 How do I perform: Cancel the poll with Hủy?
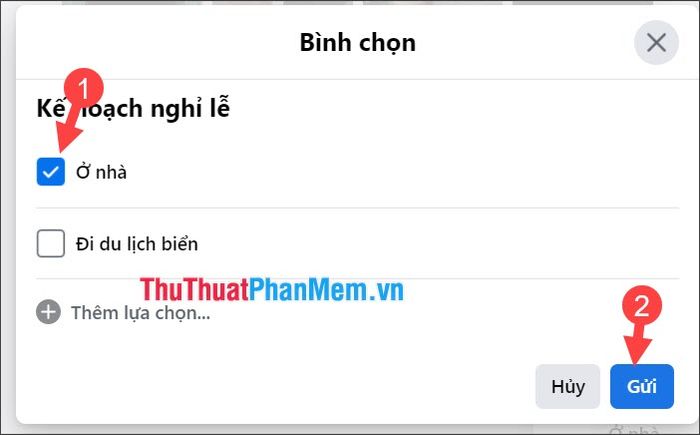click(x=568, y=386)
